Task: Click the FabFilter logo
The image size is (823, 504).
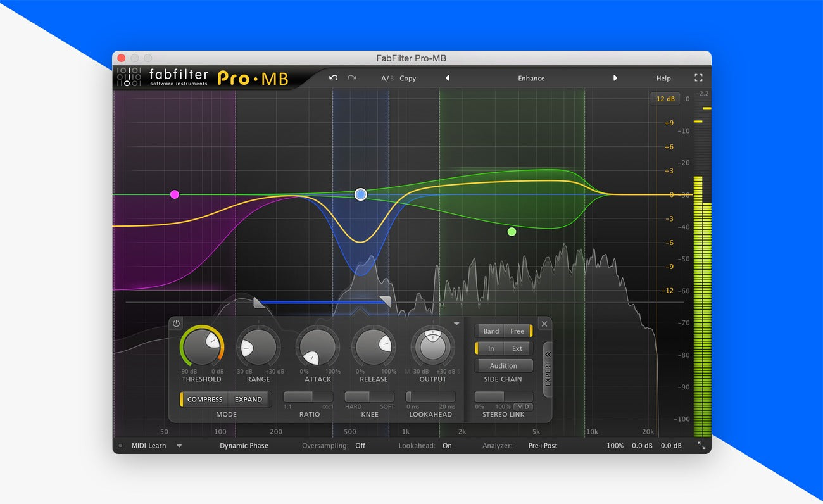Action: [x=163, y=77]
